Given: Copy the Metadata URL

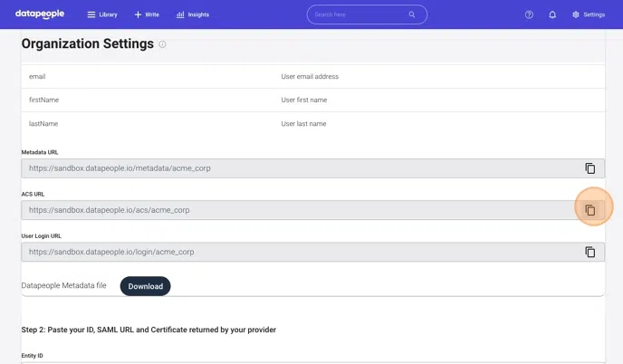Looking at the screenshot, I should tap(589, 168).
